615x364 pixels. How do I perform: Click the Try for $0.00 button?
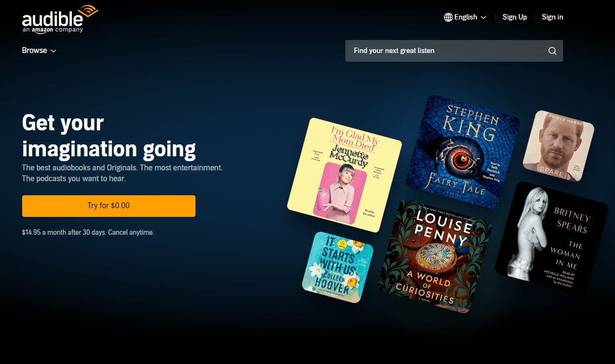[109, 206]
